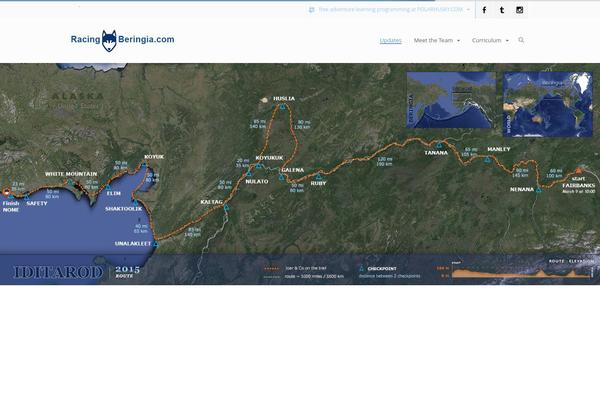Click icon left of free adventure learning text

point(311,10)
